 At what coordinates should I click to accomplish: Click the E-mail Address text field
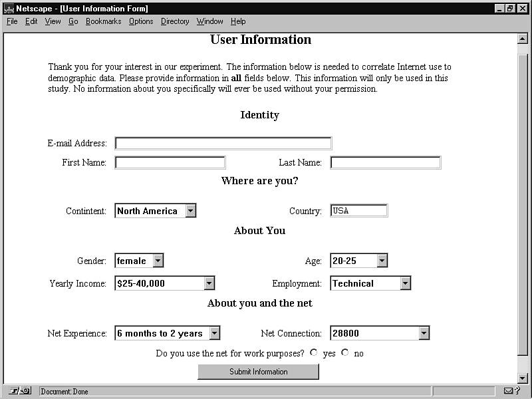coord(223,143)
